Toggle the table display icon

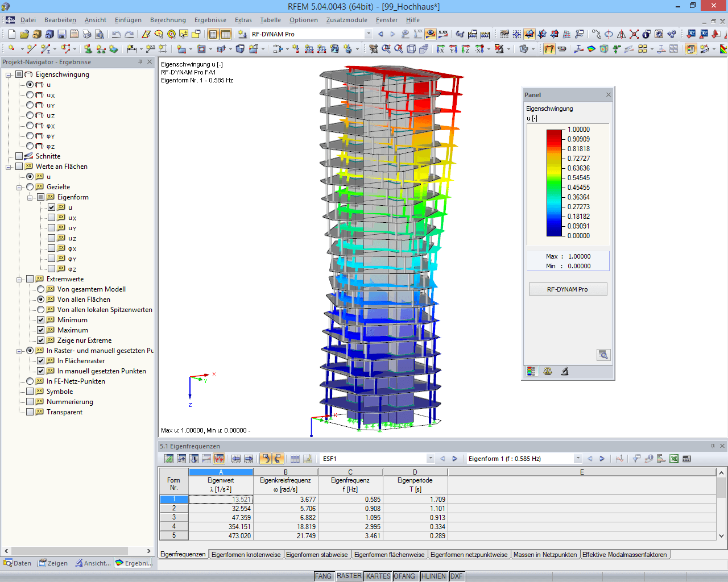pos(226,34)
